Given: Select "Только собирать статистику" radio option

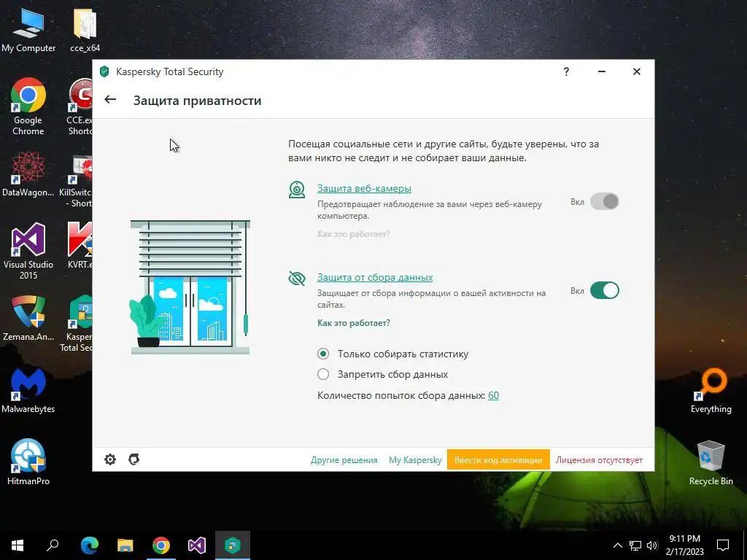Looking at the screenshot, I should [323, 354].
